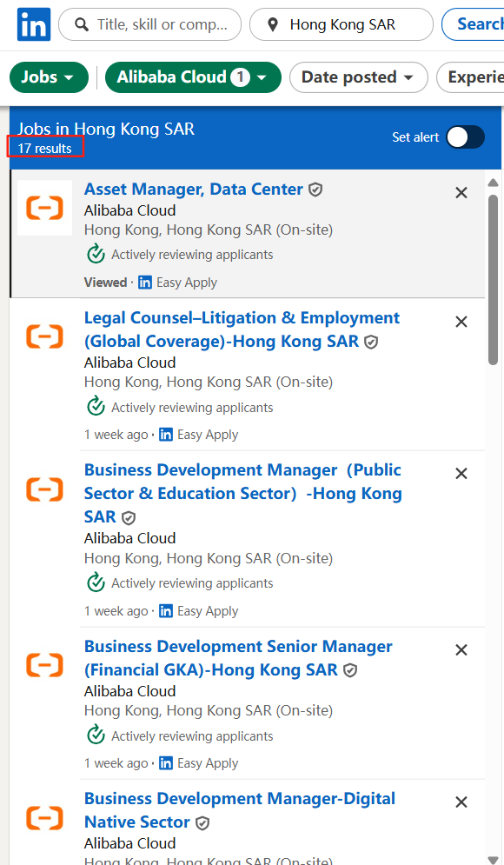Click verified badge next to Asset Manager title

coord(315,190)
